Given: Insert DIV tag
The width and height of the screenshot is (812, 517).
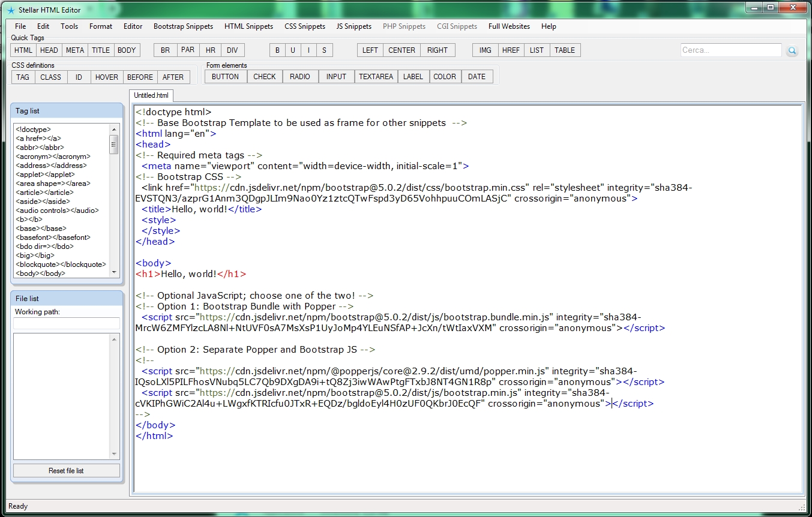Looking at the screenshot, I should click(x=232, y=50).
